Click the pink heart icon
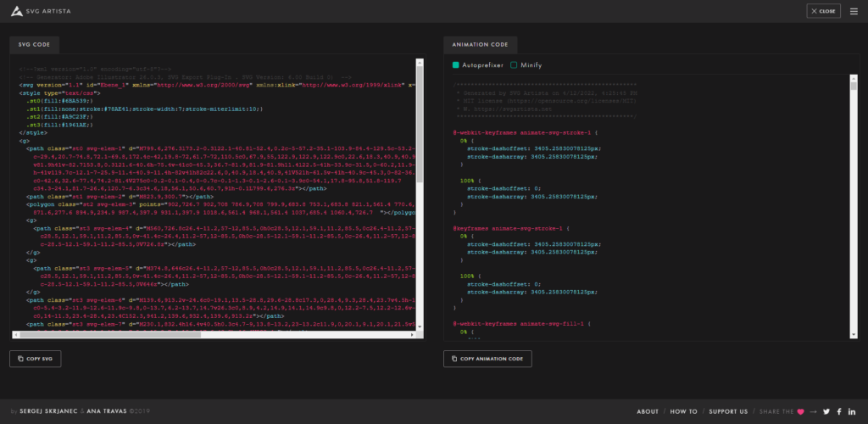The height and width of the screenshot is (424, 868). pos(799,411)
